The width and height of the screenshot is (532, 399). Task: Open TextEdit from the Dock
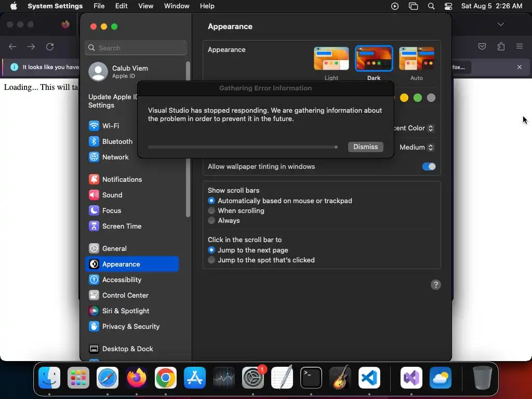coord(282,378)
